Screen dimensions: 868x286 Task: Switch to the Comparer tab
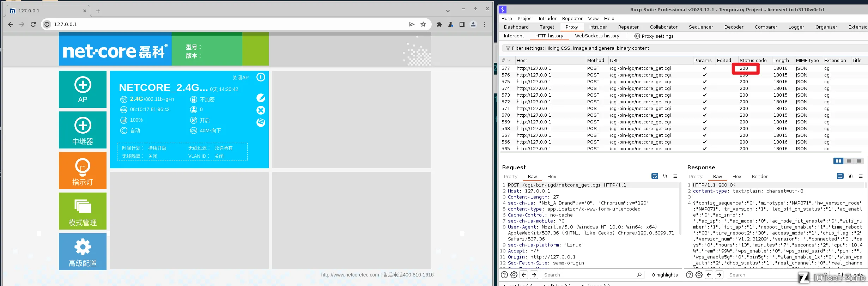coord(766,27)
